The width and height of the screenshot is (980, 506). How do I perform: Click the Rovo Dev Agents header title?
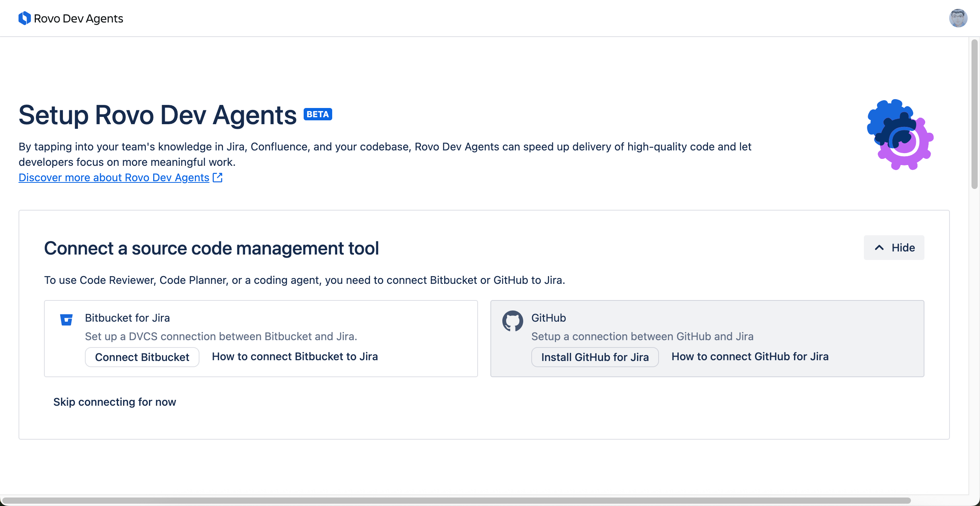(x=78, y=19)
